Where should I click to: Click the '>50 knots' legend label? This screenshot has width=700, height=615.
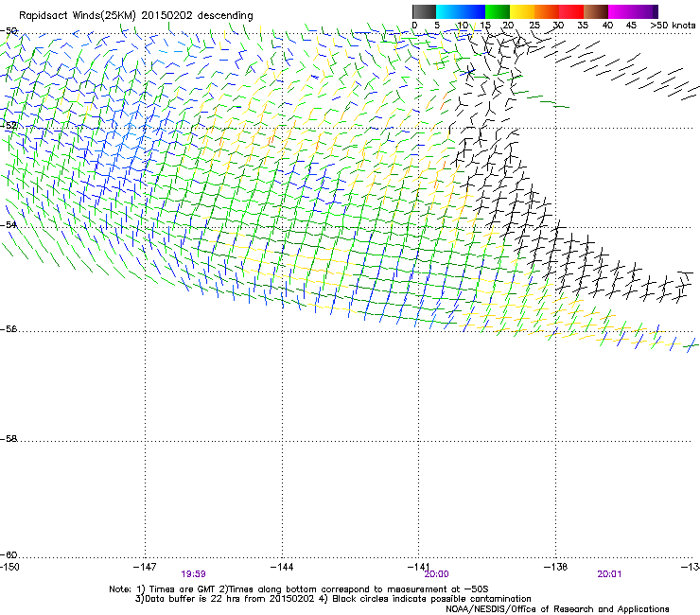pyautogui.click(x=673, y=26)
